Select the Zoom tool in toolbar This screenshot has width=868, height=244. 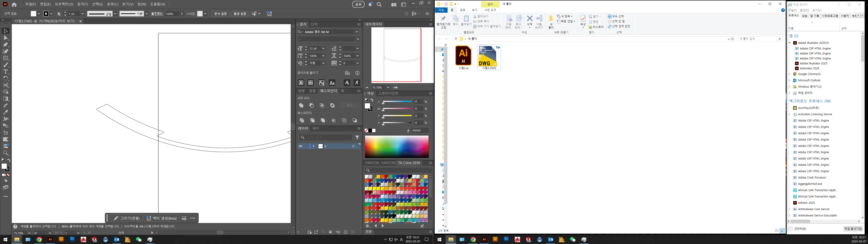click(6, 153)
